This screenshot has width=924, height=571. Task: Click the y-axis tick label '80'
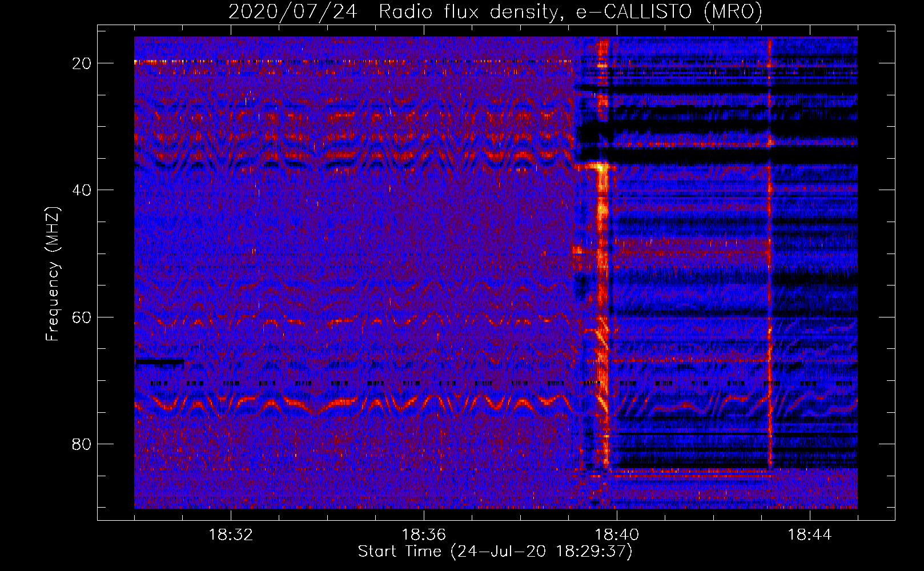coord(82,444)
